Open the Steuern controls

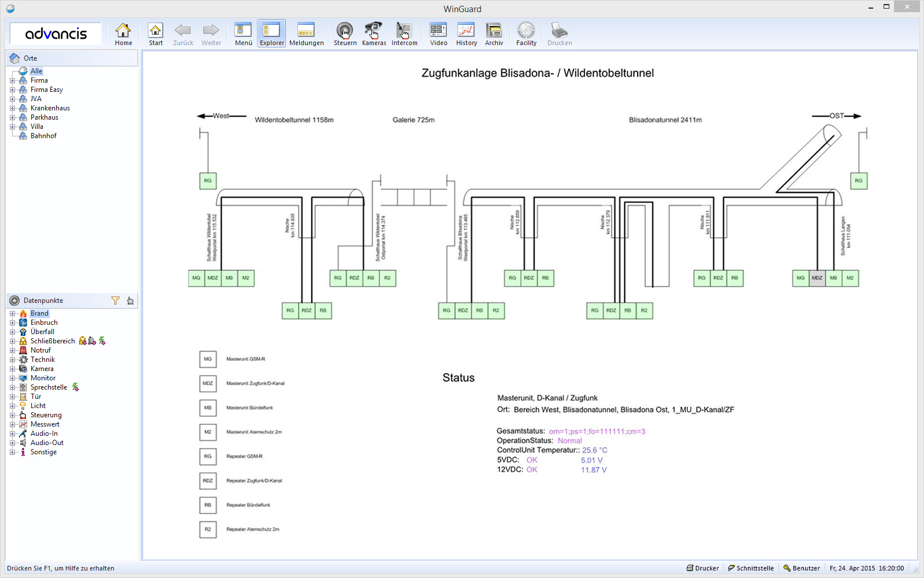[345, 34]
